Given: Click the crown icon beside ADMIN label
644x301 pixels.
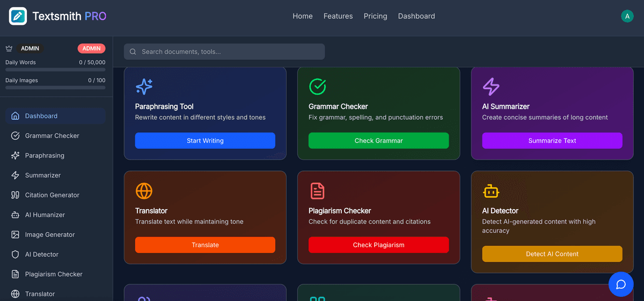Looking at the screenshot, I should pyautogui.click(x=9, y=48).
